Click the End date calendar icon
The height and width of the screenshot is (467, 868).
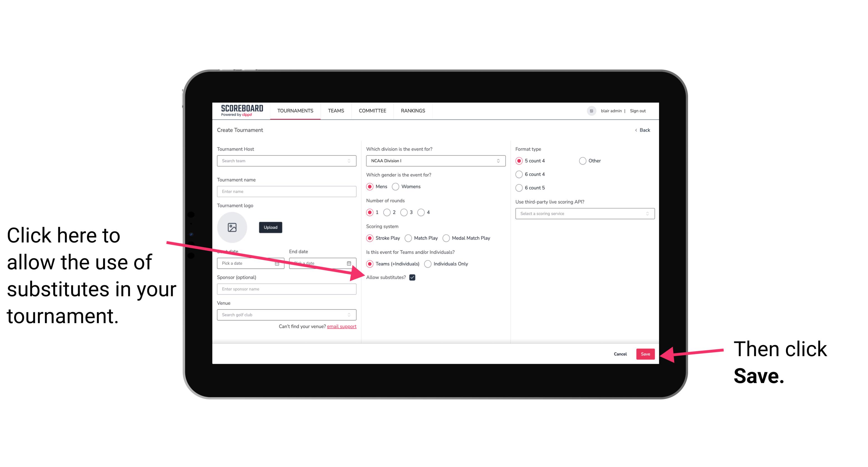click(x=351, y=263)
